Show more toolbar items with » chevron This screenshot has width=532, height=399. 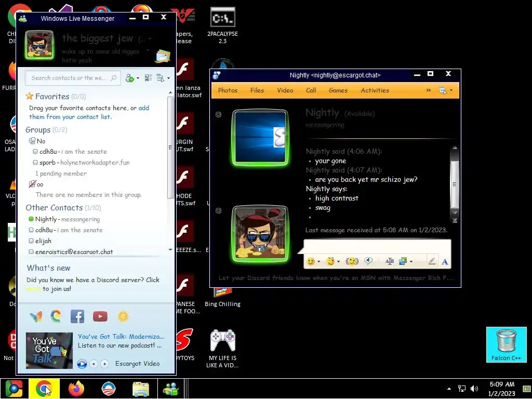[428, 90]
